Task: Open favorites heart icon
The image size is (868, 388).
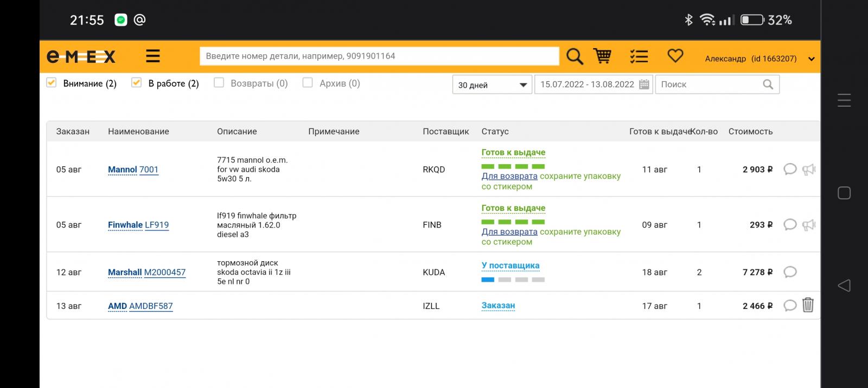Action: pos(675,55)
